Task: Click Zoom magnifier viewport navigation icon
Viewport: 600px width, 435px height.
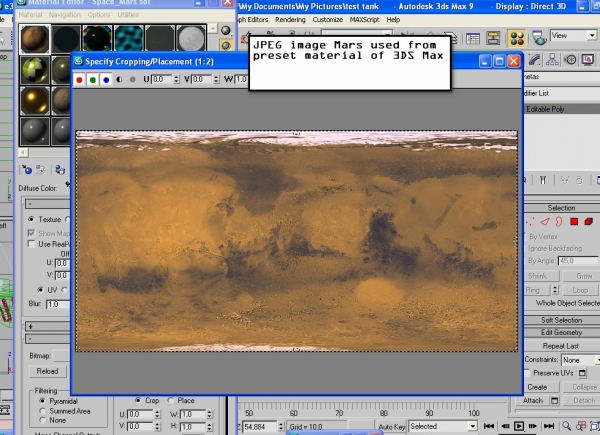Action: point(567,426)
